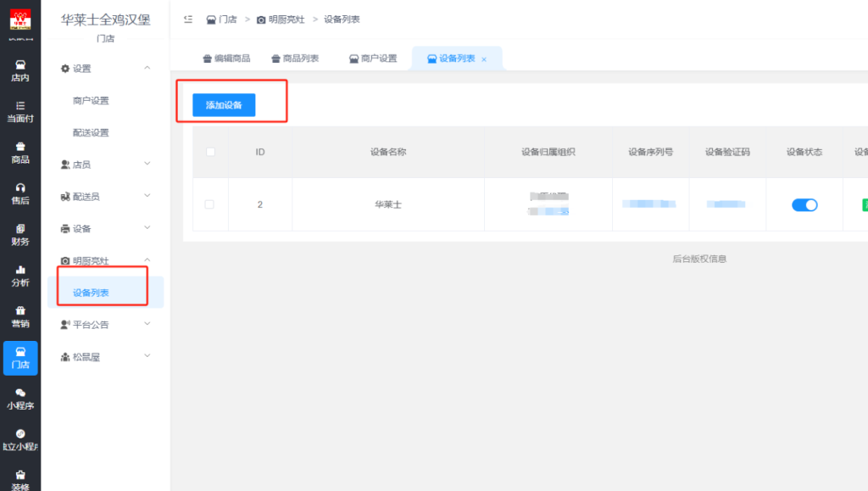Open the 财务 sidebar section
Viewport: 868px width, 491px height.
click(x=20, y=235)
